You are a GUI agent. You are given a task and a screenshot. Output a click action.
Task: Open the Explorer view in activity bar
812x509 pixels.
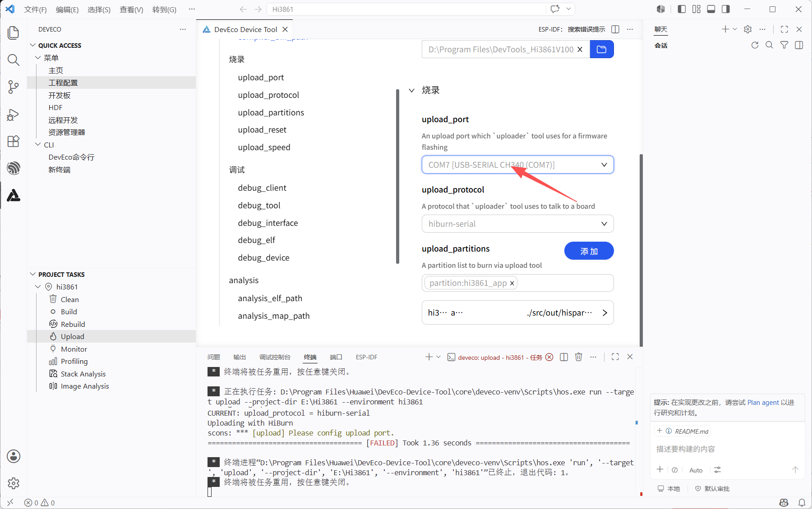(14, 32)
